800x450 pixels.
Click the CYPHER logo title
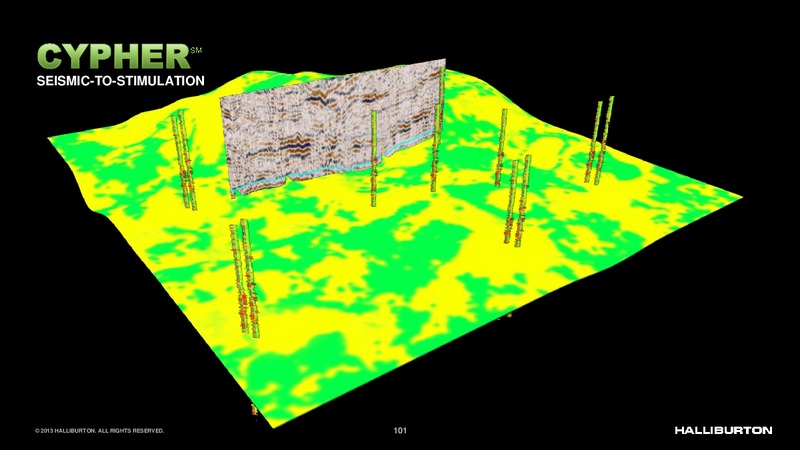pyautogui.click(x=114, y=56)
